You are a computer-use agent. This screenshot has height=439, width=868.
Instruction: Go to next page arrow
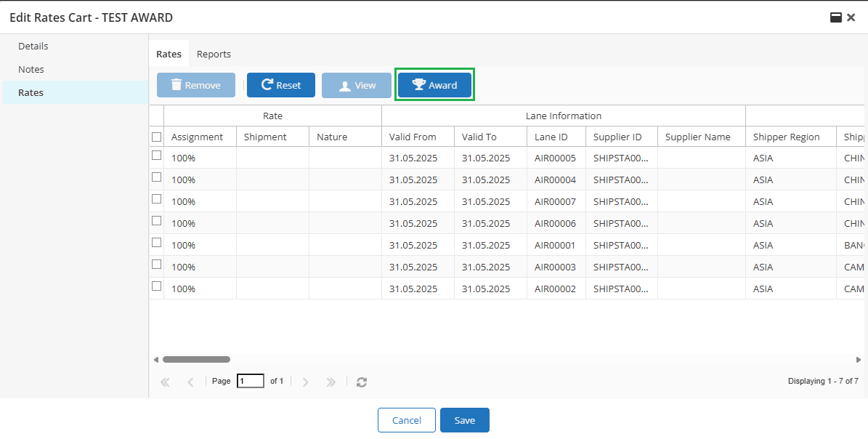[x=306, y=382]
